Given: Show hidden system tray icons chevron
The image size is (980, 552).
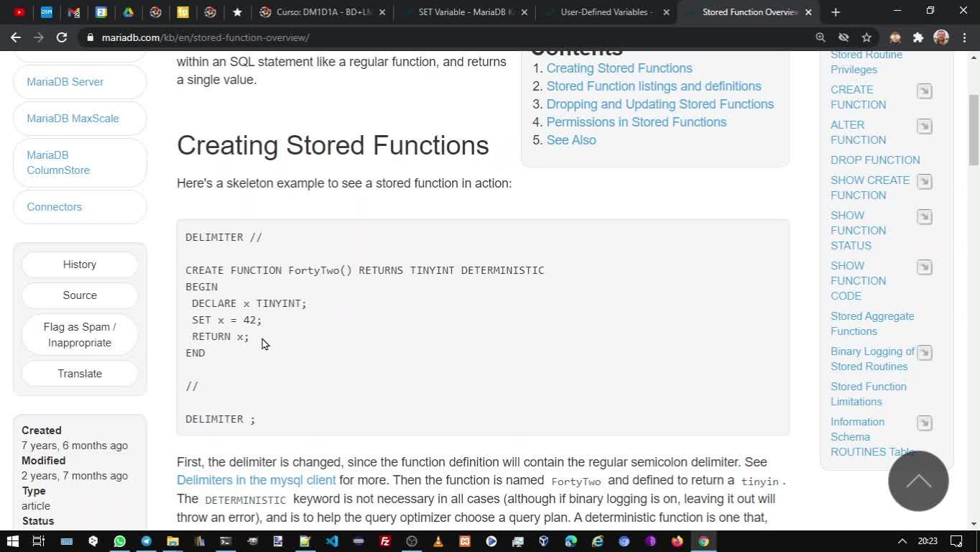Looking at the screenshot, I should click(x=902, y=541).
